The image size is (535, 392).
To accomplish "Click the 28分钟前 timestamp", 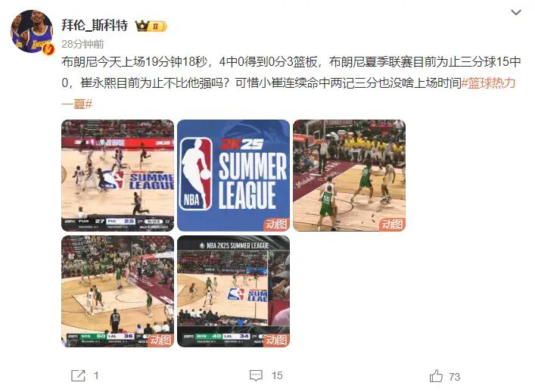I will click(x=82, y=44).
